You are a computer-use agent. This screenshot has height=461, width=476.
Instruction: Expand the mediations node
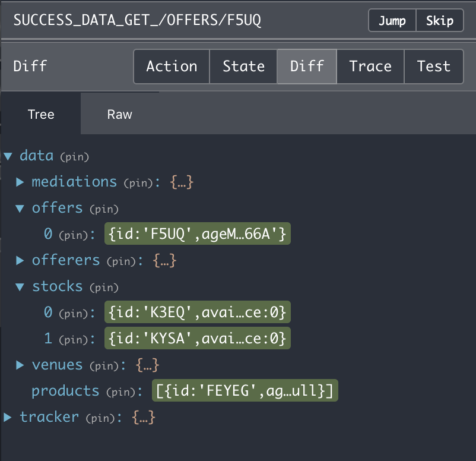(19, 182)
